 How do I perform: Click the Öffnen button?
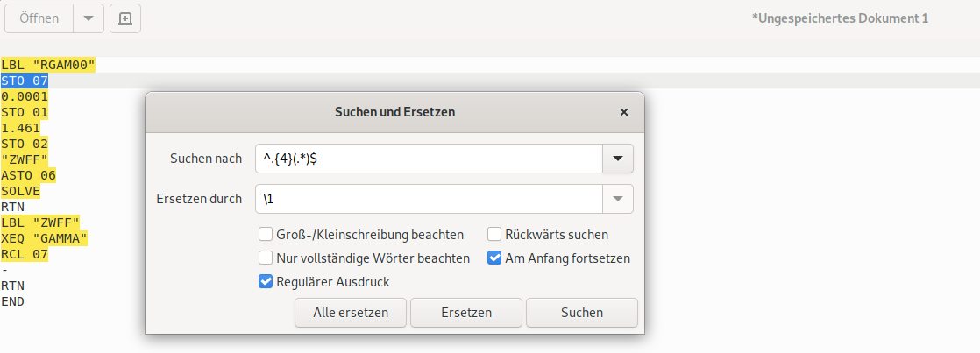39,18
